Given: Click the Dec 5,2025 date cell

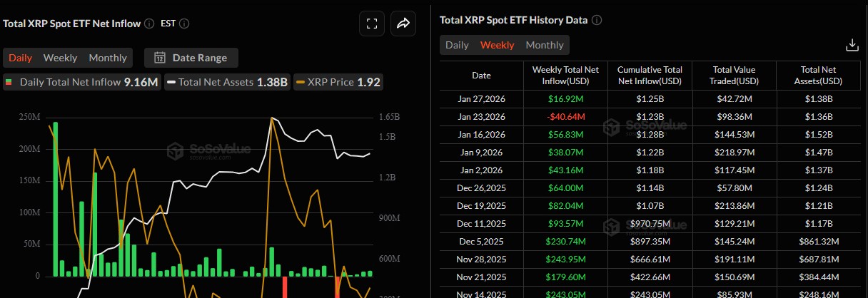Looking at the screenshot, I should 482,242.
